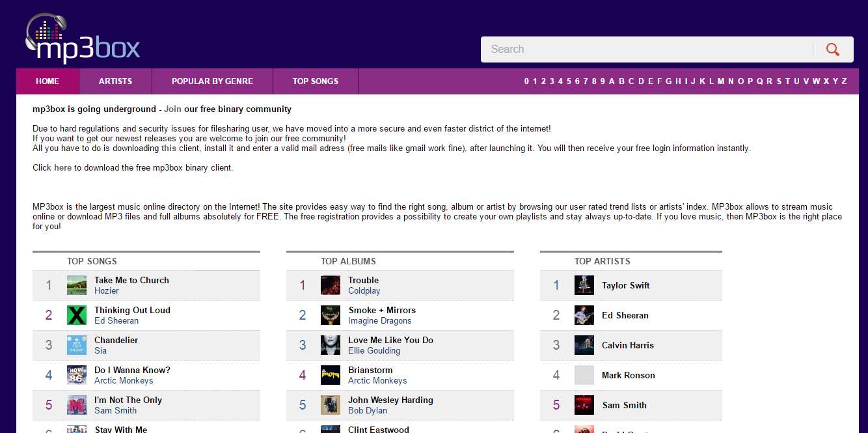Screen dimensions: 868x433
Task: Open Ed Sheeran name in Top Artists
Action: point(625,315)
